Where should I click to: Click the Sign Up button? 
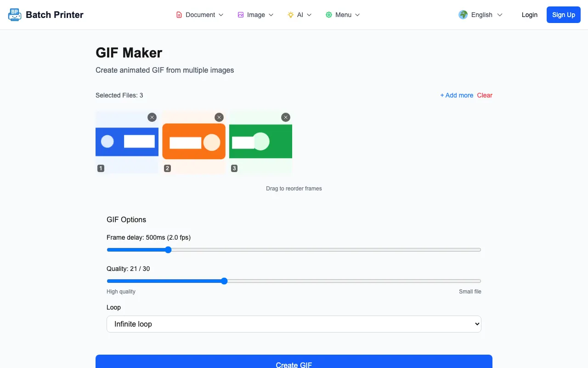(564, 15)
